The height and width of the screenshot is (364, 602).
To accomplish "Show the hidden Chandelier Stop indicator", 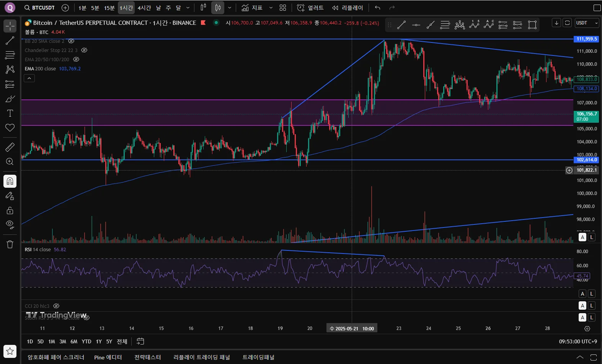I will (84, 50).
